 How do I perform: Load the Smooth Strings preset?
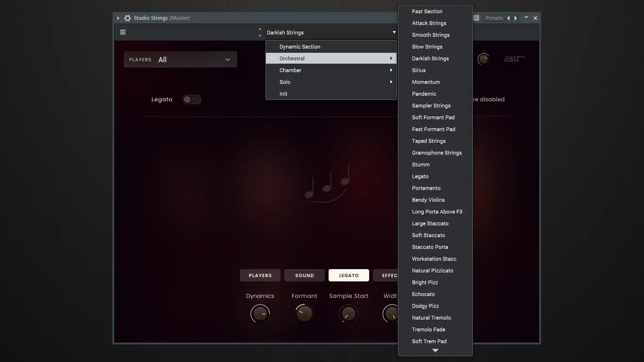point(435,35)
